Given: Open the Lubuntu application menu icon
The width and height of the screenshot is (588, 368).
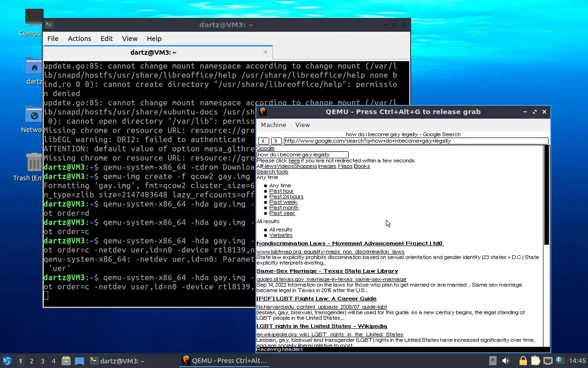Looking at the screenshot, I should pyautogui.click(x=7, y=361).
